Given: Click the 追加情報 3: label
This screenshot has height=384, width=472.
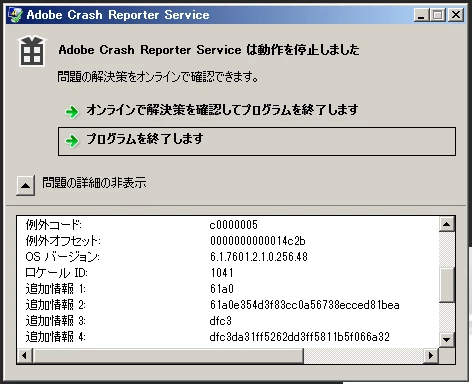Looking at the screenshot, I should [56, 321].
